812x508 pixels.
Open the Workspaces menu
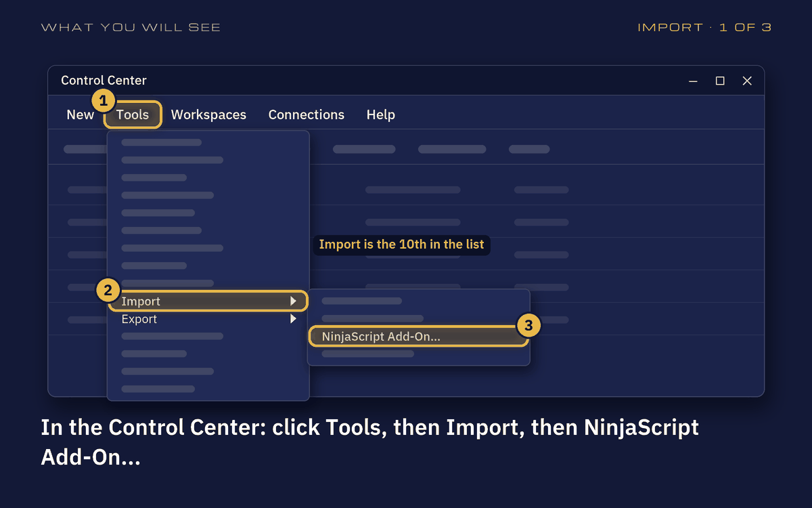pos(208,114)
